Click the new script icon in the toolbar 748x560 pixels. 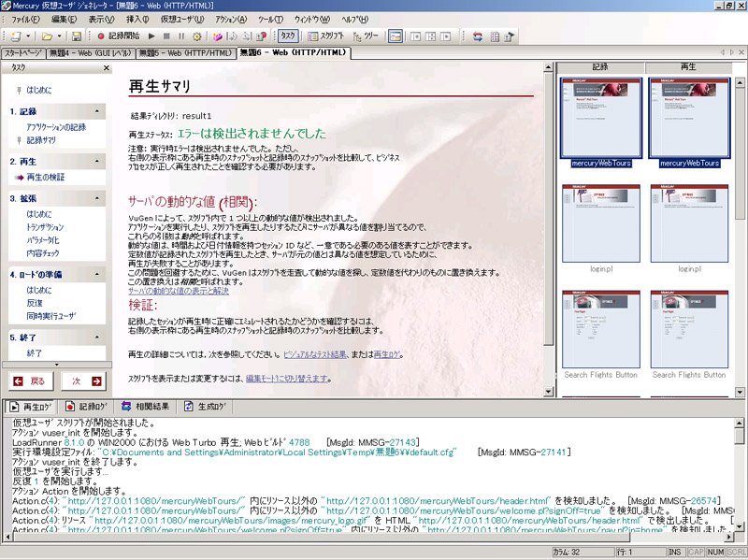(x=16, y=36)
